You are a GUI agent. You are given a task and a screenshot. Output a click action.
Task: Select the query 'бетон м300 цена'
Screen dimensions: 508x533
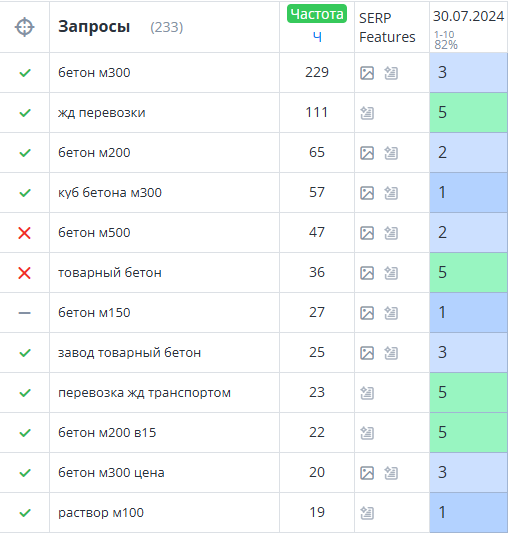(x=111, y=472)
